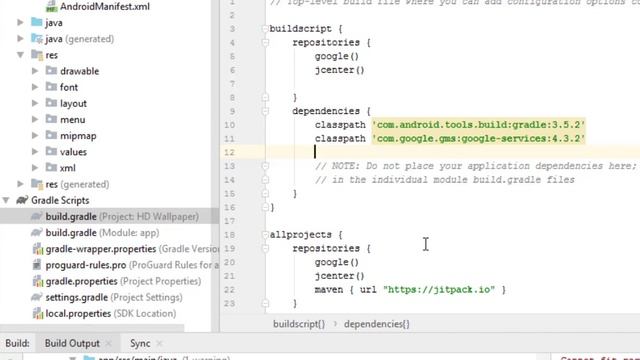Screen dimensions: 640x360
Task: Click the res (generated) folder icon
Action: [37, 184]
